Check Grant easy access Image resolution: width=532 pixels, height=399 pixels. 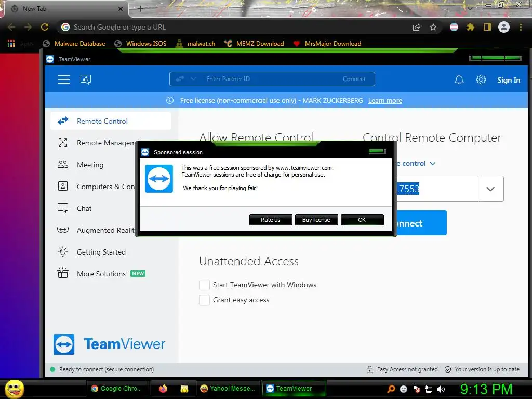204,300
